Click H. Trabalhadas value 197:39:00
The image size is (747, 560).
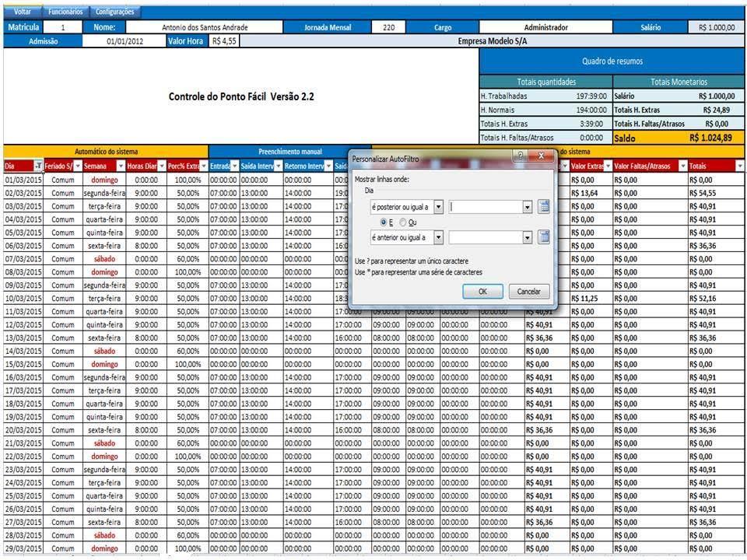[591, 96]
